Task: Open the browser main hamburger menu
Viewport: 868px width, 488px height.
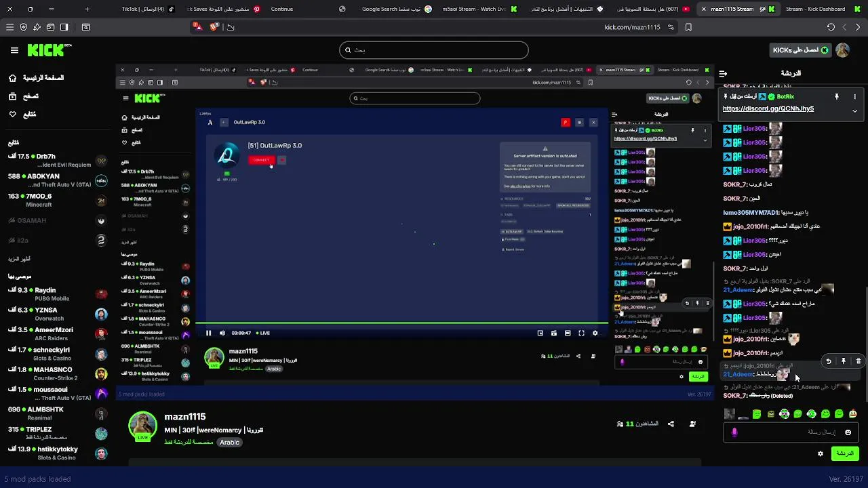Action: pos(9,27)
